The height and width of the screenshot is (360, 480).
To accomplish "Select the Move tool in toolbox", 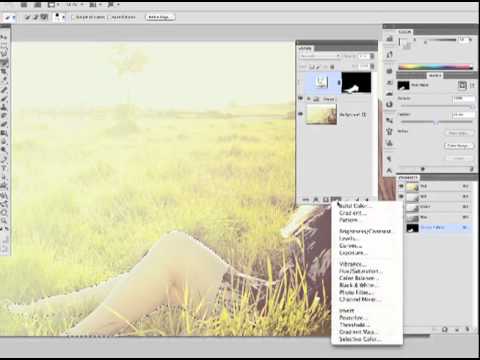I will point(4,36).
